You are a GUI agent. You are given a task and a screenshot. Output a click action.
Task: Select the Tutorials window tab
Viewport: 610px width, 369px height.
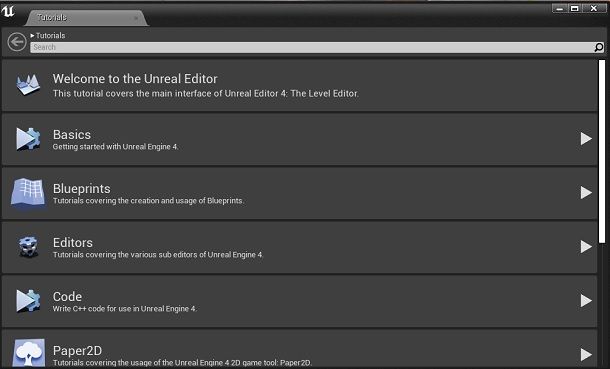point(86,18)
